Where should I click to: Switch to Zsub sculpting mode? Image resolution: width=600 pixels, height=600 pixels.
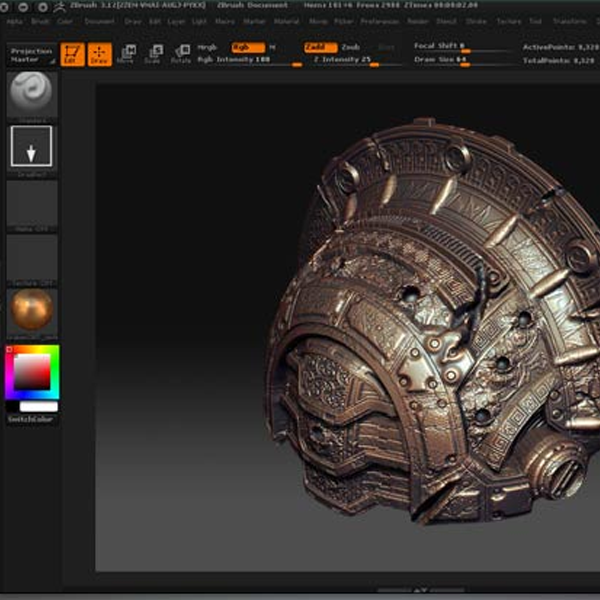tap(350, 47)
